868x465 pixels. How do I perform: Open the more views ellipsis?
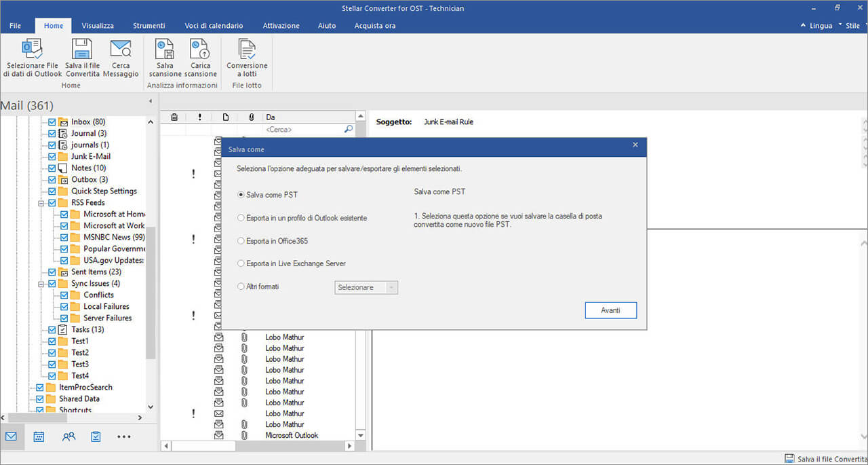pos(124,437)
